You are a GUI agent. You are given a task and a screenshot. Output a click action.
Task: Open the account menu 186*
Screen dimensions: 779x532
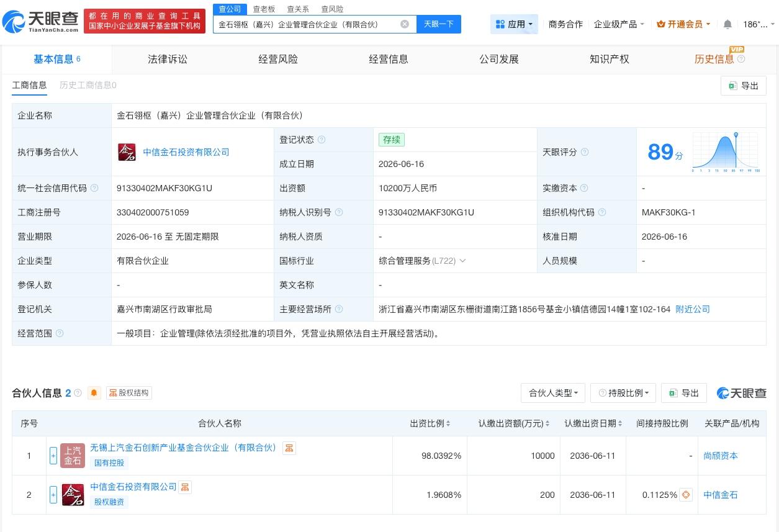pyautogui.click(x=759, y=24)
